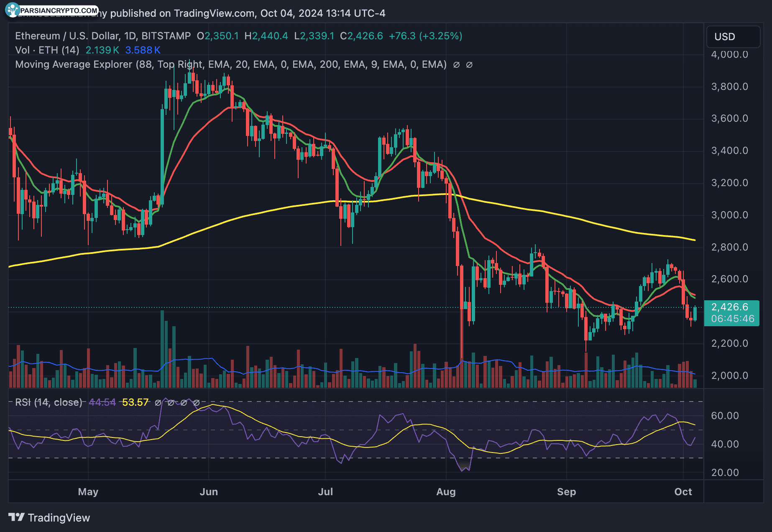Click the 60.00 RSI axis label

pyautogui.click(x=725, y=416)
